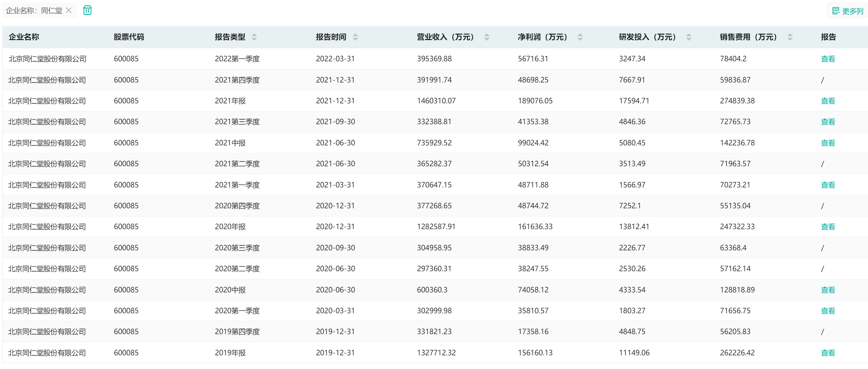Image resolution: width=868 pixels, height=369 pixels.
Task: Open 查看 link for 2021第一季度
Action: [x=828, y=185]
